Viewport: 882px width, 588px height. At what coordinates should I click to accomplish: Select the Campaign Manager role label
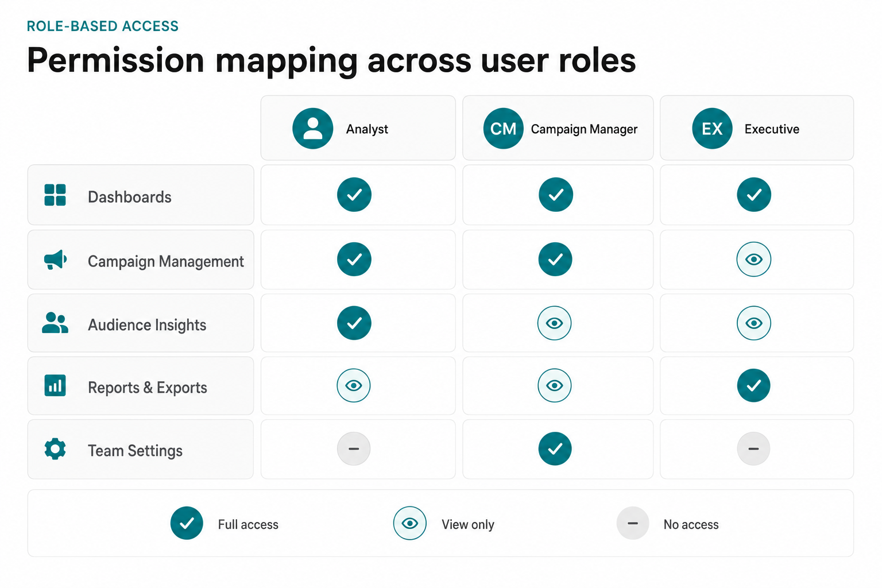point(584,129)
